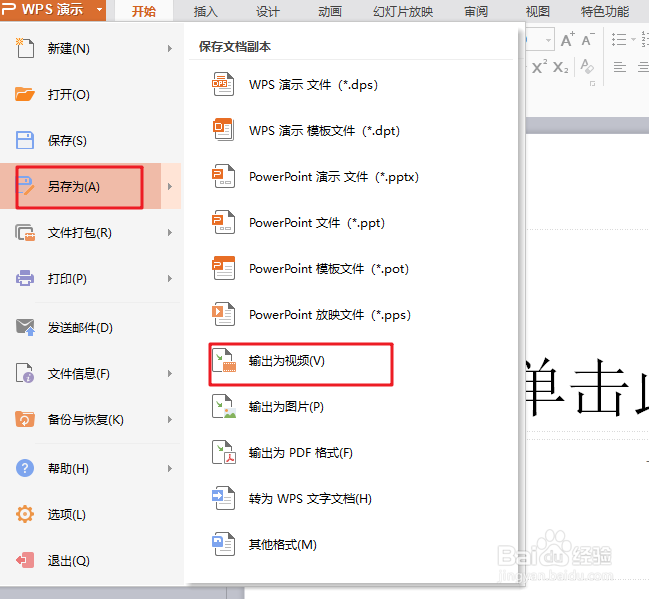The height and width of the screenshot is (599, 649).
Task: Click the gear icon beside 选项(L)
Action: 25,514
